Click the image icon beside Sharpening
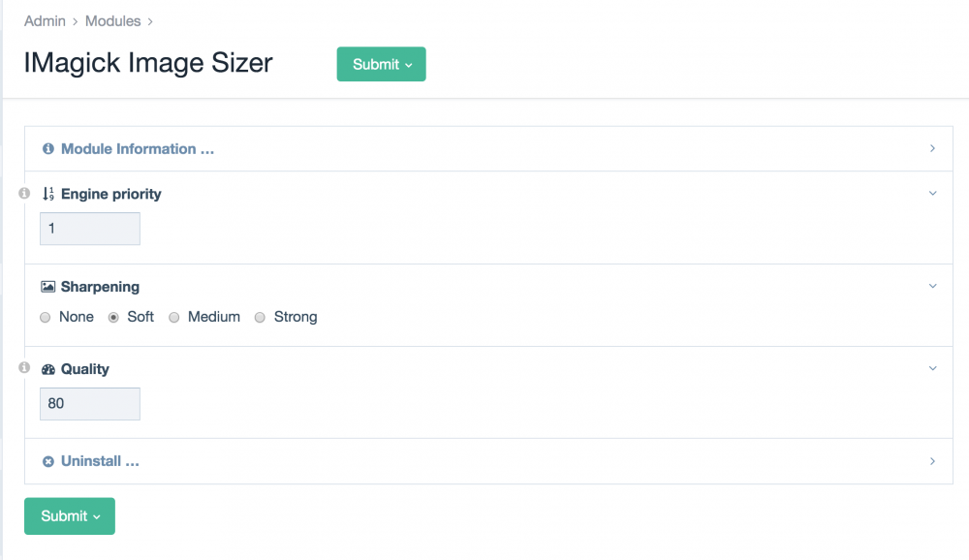Viewport: 969px width, 560px height. (x=48, y=287)
